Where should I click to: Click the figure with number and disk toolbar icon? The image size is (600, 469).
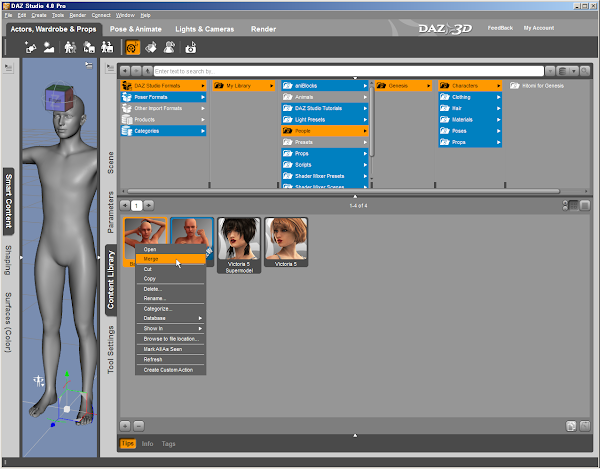tap(108, 48)
